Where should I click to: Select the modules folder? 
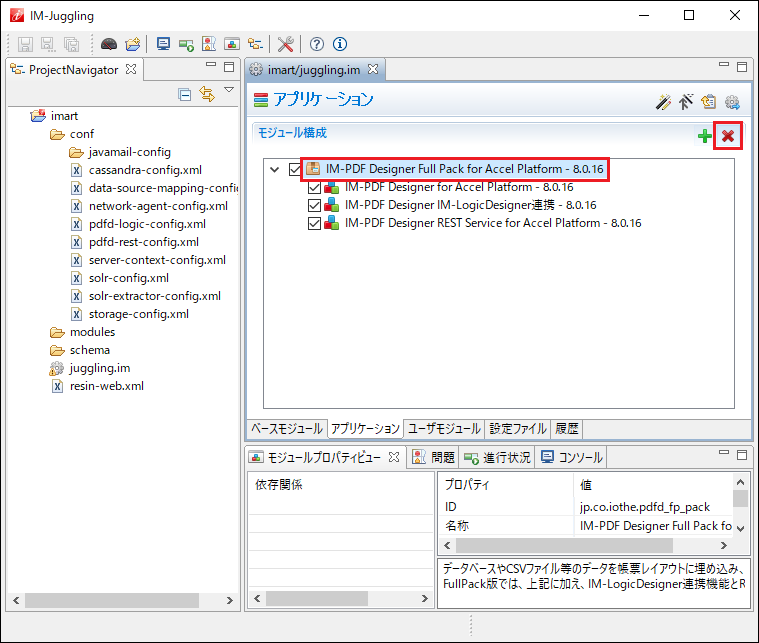(x=82, y=332)
